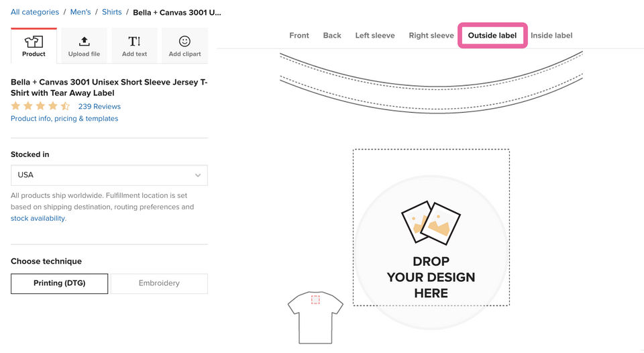
Task: Click the product title Bella + Canvas 3001 Unisex
Action: coord(109,87)
